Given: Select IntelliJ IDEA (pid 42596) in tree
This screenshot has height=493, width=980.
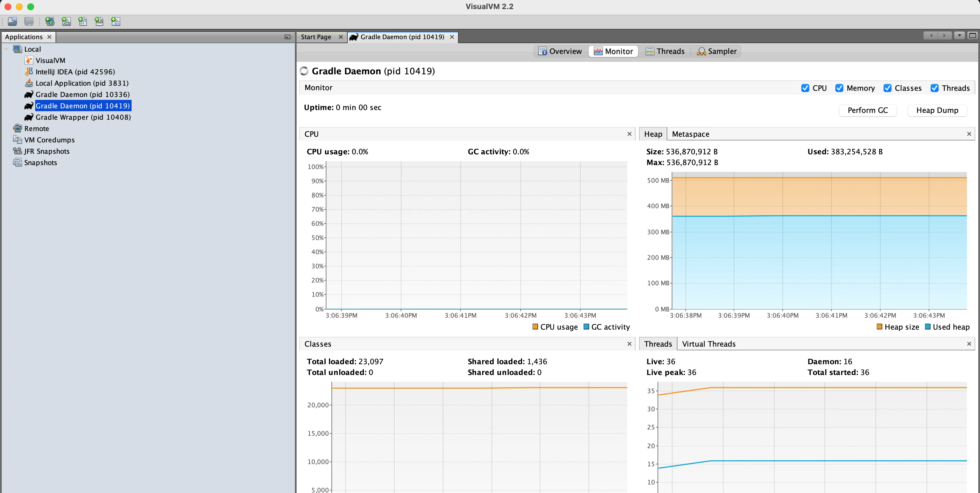Looking at the screenshot, I should pyautogui.click(x=75, y=72).
